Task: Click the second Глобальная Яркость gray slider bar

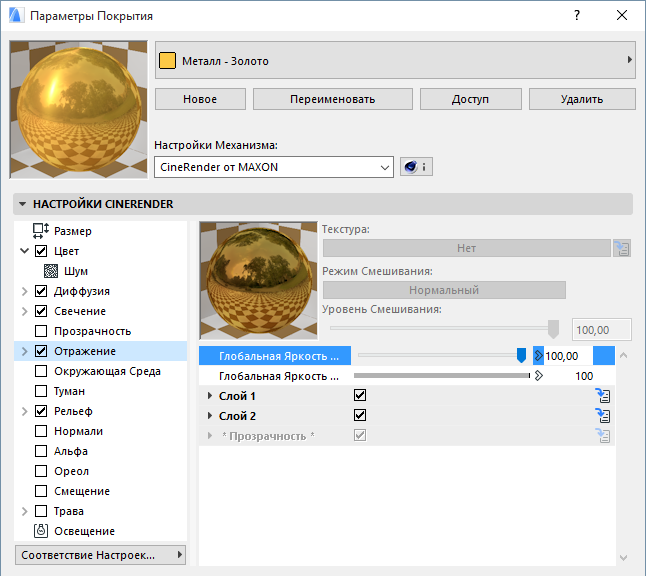Action: pyautogui.click(x=442, y=375)
